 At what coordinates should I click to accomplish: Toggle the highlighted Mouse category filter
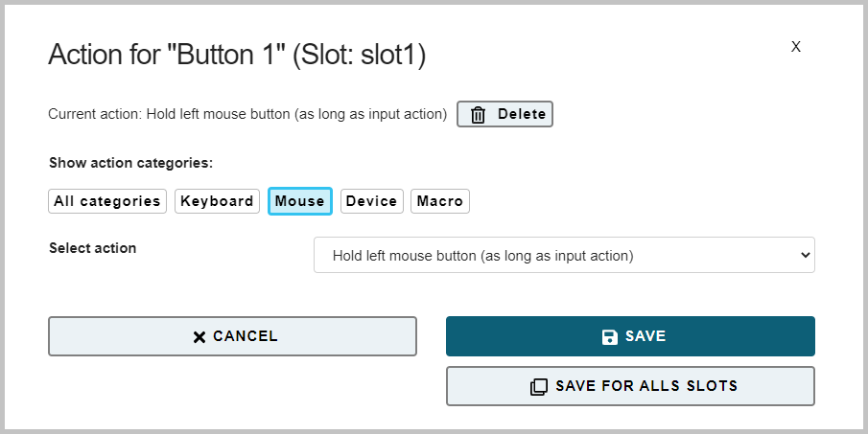point(300,201)
